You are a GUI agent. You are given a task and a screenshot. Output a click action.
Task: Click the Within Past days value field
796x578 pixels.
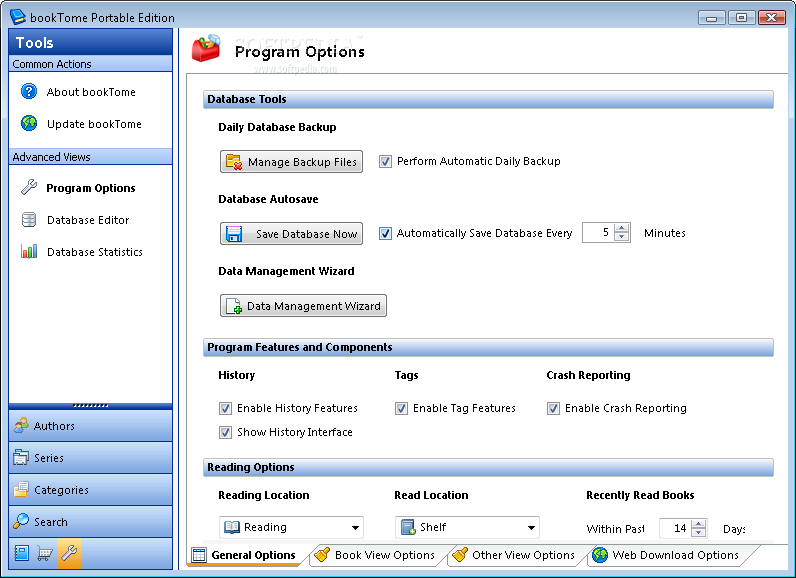[675, 529]
